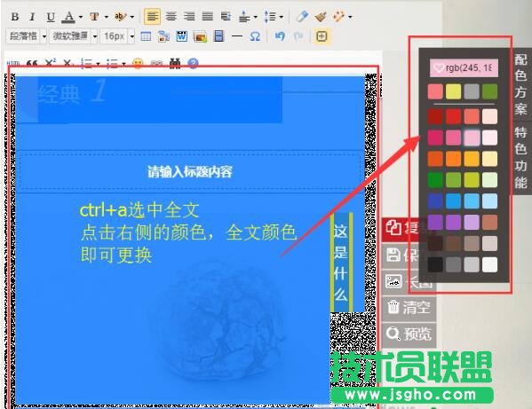Viewport: 532px width, 409px height.
Task: Open the text effect T dropdown arrow
Action: [x=107, y=17]
